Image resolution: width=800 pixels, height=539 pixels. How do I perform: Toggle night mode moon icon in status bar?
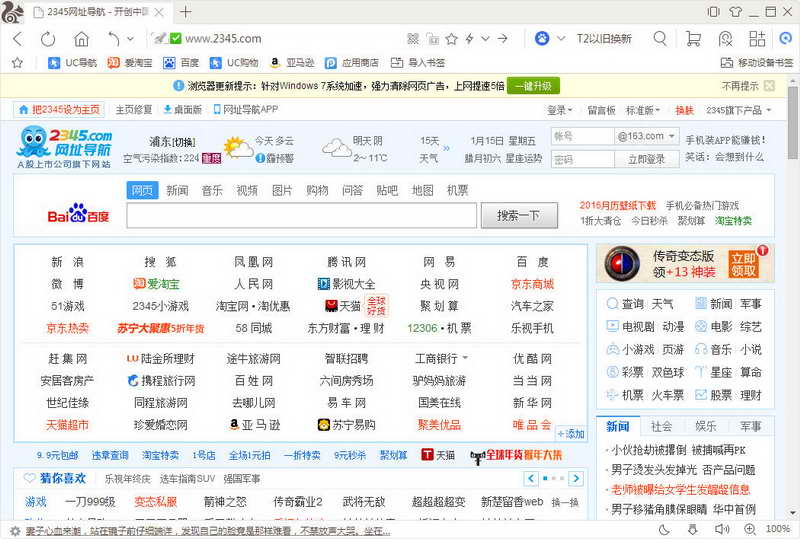[663, 529]
